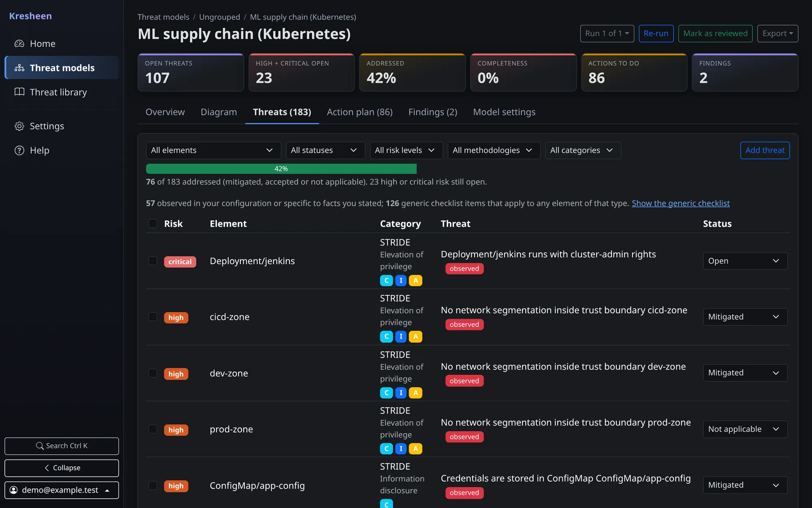Click the 42% addressed progress bar

click(281, 169)
